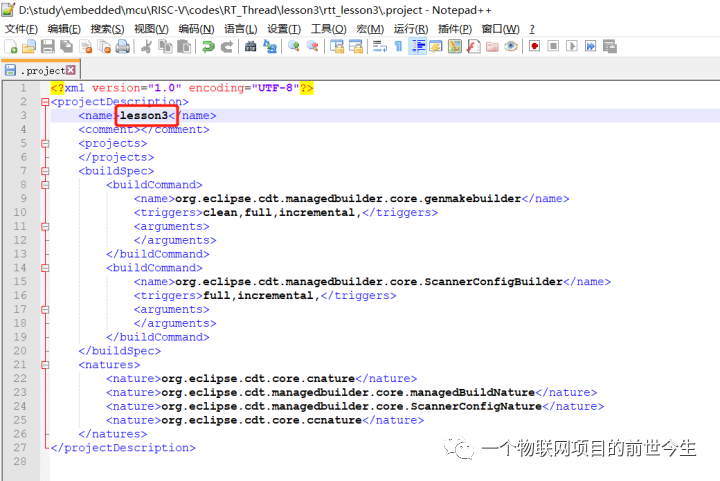This screenshot has width=720, height=481.
Task: Cut selection with the scissors icon
Action: click(146, 46)
